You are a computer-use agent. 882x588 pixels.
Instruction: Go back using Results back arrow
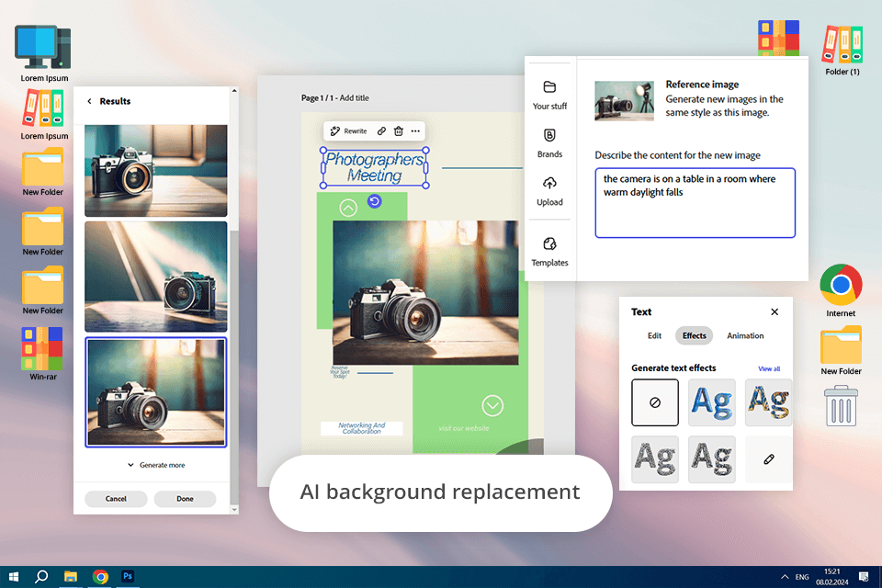[89, 101]
